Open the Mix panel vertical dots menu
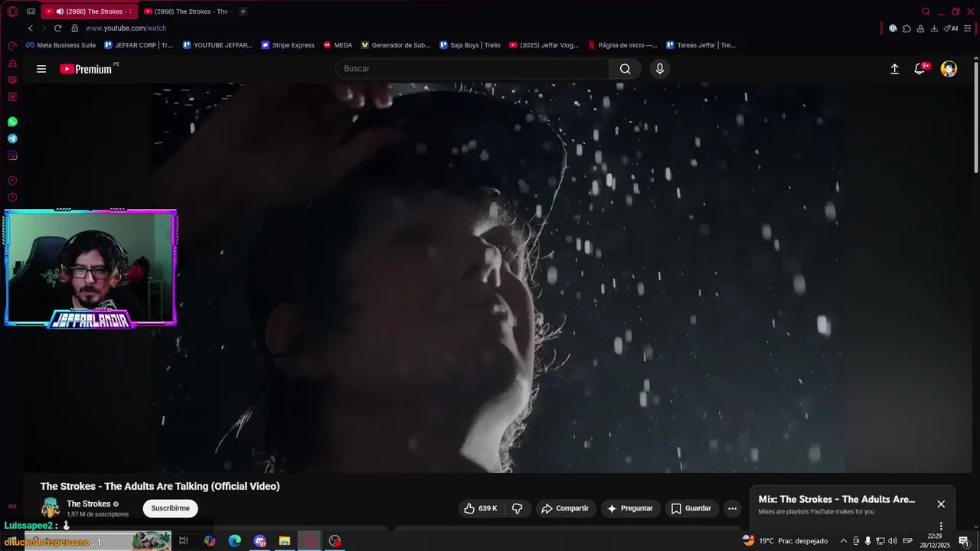Image resolution: width=980 pixels, height=551 pixels. click(941, 527)
